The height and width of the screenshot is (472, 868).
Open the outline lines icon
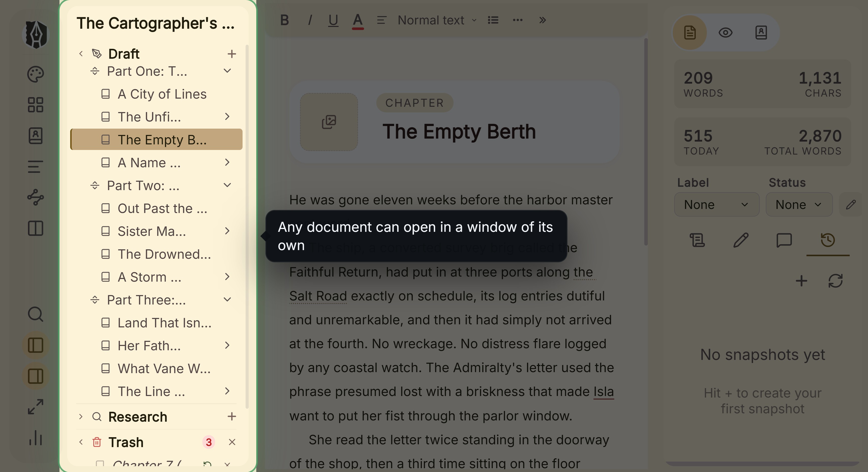pos(35,167)
